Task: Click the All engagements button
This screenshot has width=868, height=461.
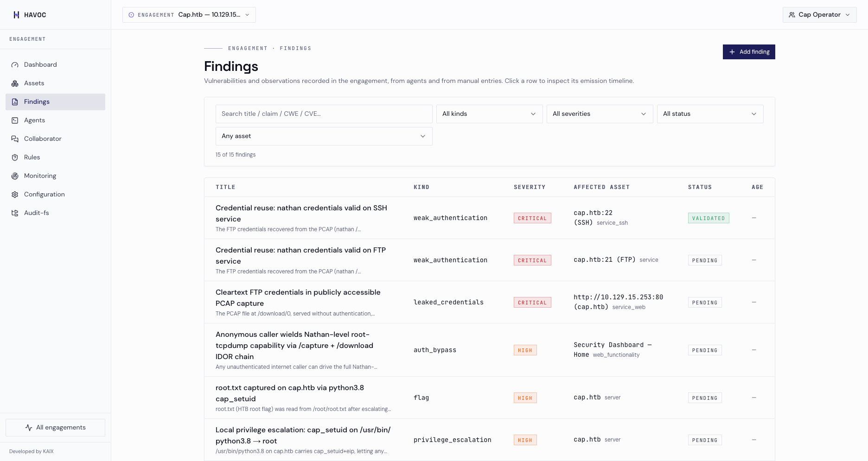Action: (x=55, y=428)
